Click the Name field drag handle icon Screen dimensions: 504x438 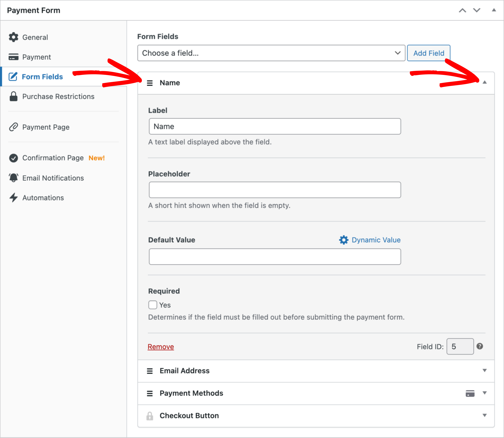(150, 83)
